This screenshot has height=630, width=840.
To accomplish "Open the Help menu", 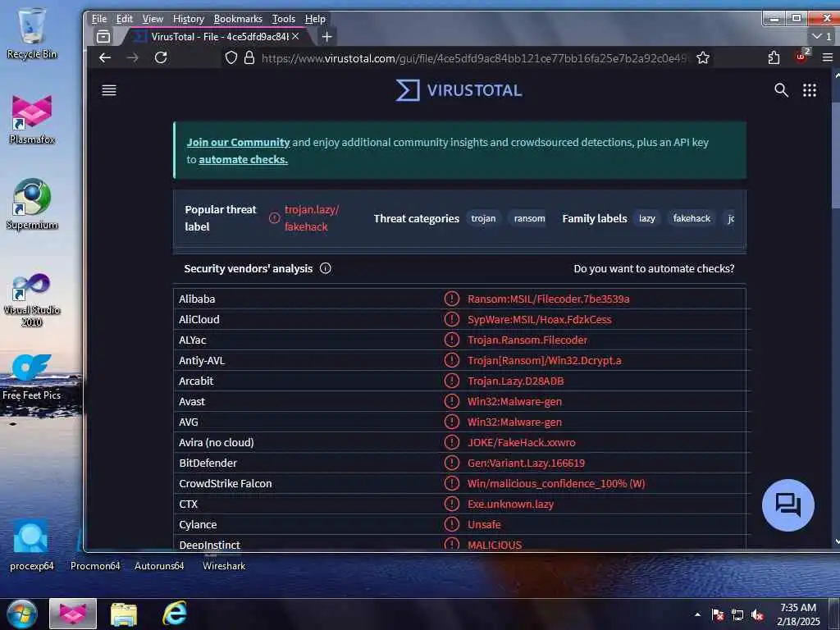I will click(x=315, y=19).
